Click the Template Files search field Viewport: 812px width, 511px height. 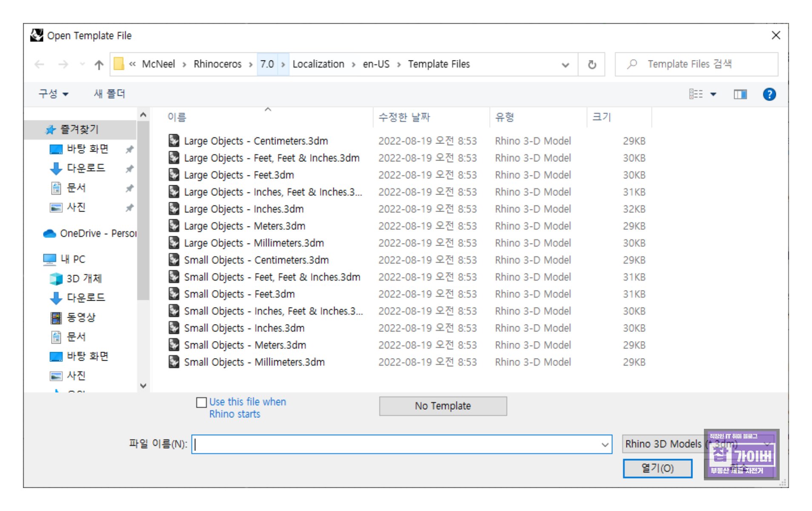(696, 64)
